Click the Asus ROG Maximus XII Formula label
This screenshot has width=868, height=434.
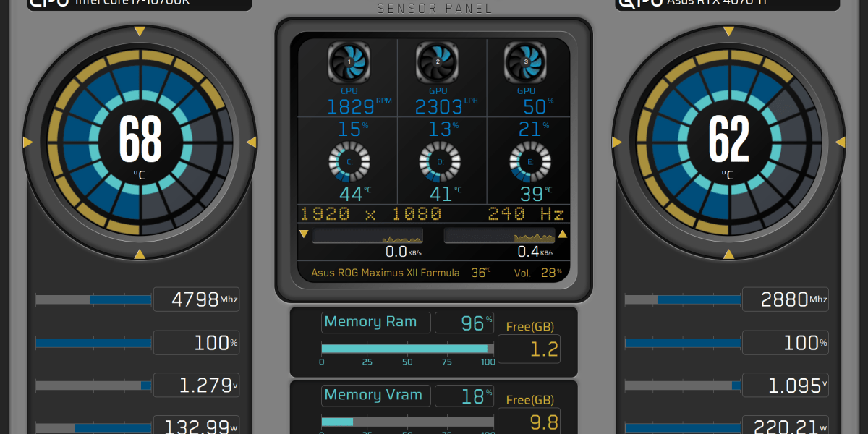pos(385,273)
